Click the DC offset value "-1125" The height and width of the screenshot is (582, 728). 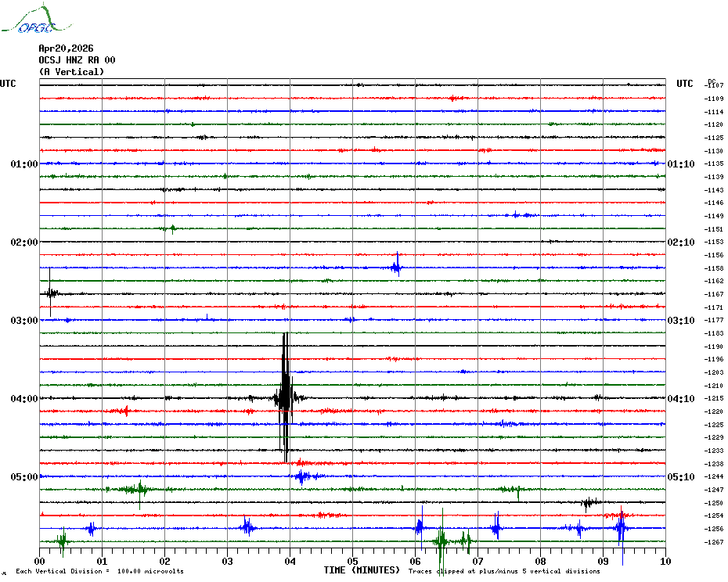point(714,138)
